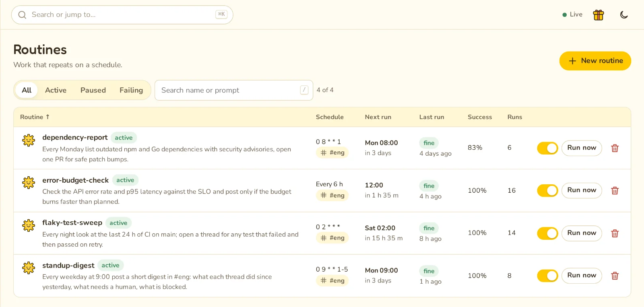This screenshot has width=644, height=307.
Task: Click the '4 of 4' result count
Action: pyautogui.click(x=325, y=90)
